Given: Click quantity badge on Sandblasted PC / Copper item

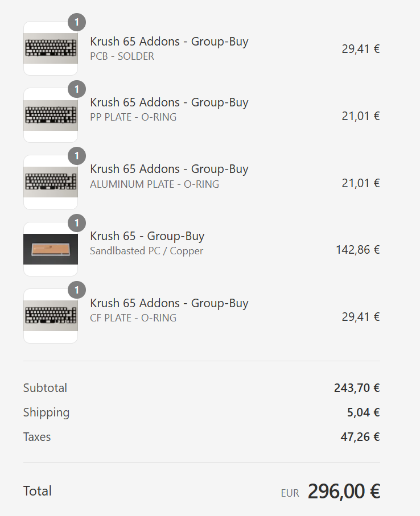Looking at the screenshot, I should pos(77,223).
